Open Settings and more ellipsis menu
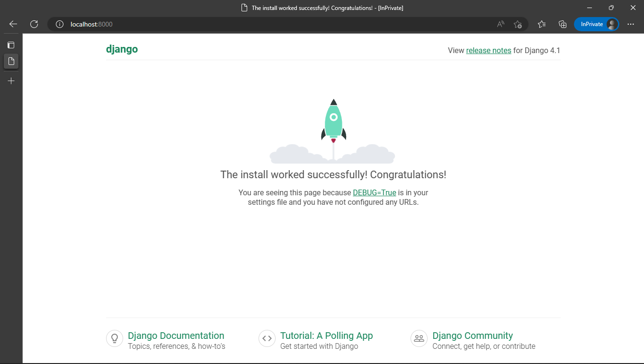 (631, 24)
